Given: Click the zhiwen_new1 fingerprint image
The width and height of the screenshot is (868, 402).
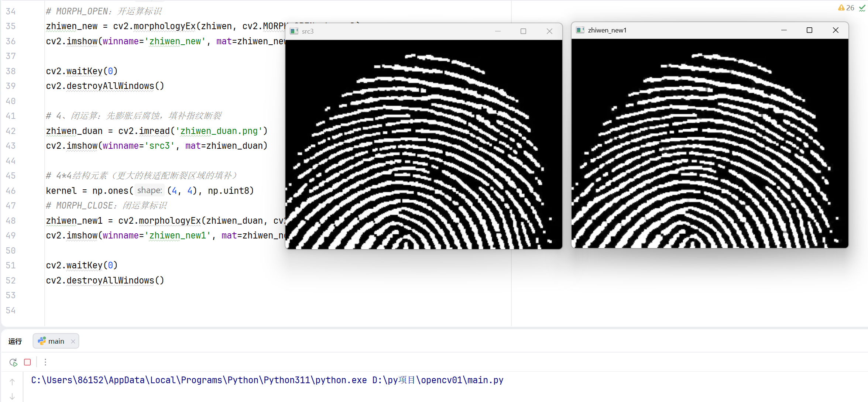Looking at the screenshot, I should tap(709, 143).
